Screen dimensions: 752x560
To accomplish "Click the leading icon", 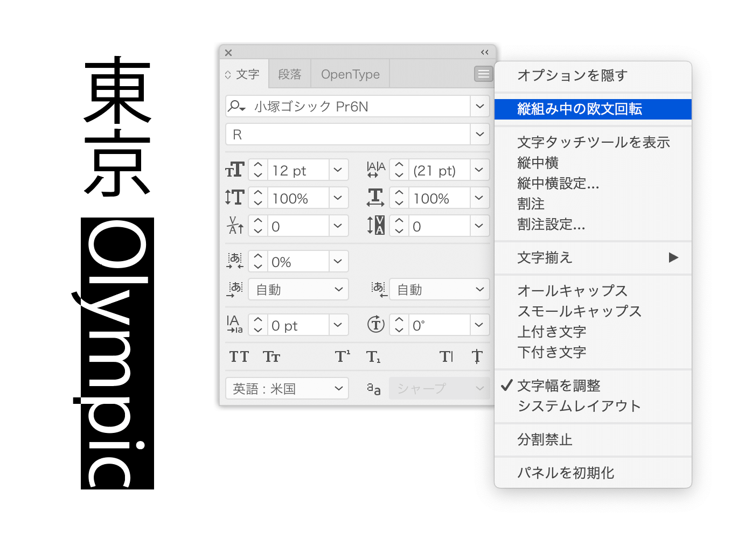I will 376,170.
